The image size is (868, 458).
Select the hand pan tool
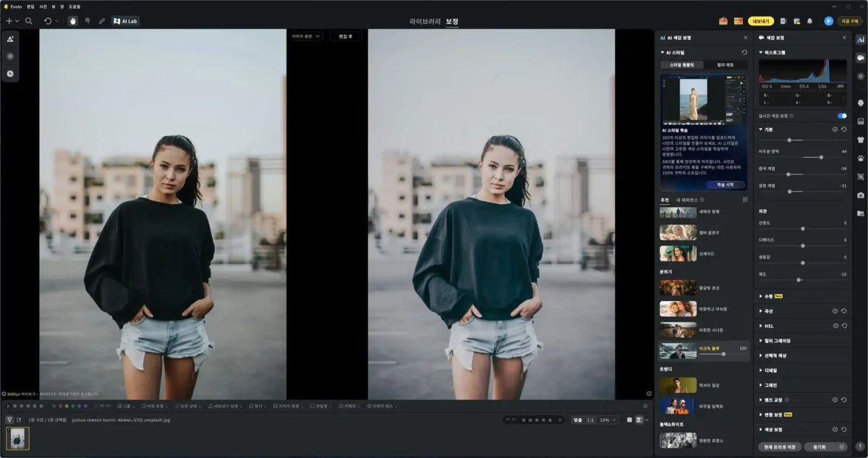(72, 21)
